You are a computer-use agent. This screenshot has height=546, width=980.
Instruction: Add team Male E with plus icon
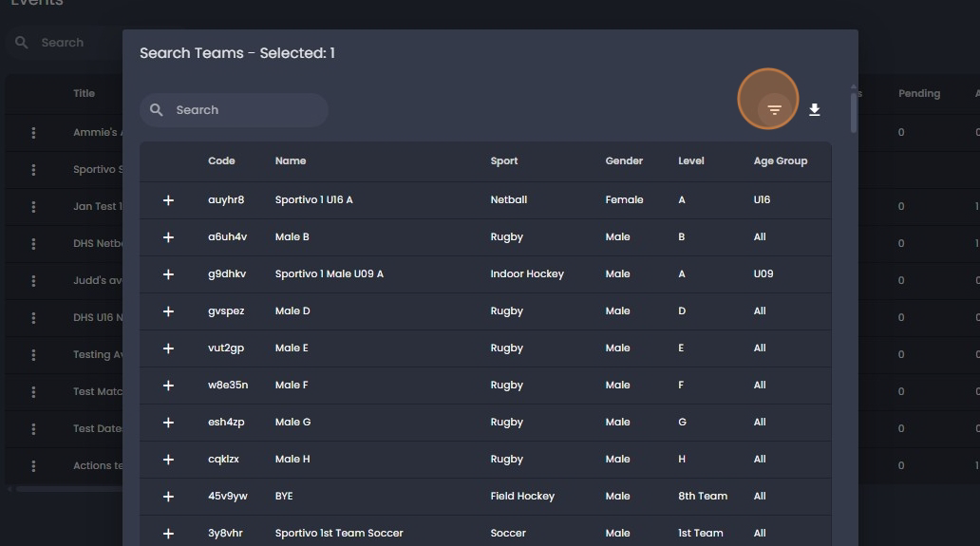coord(168,348)
